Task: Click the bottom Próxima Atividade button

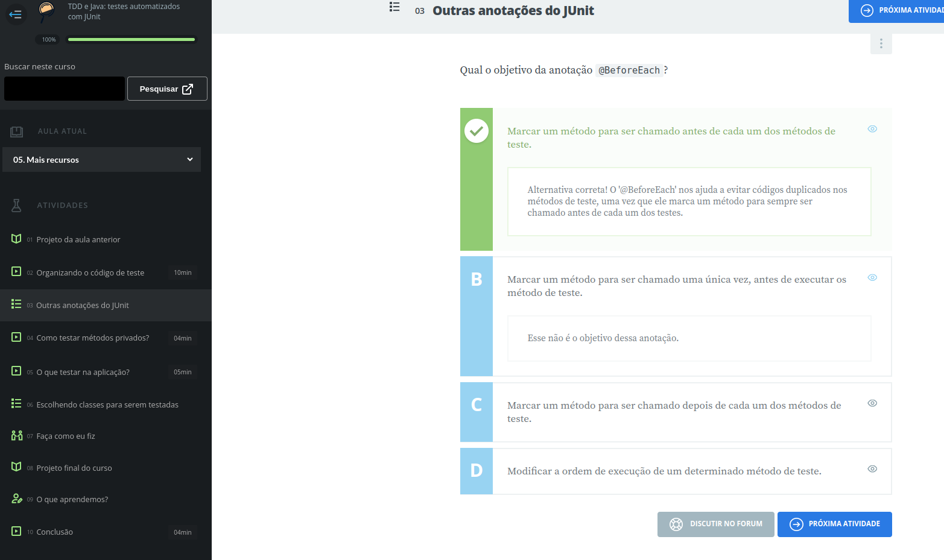Action: pyautogui.click(x=834, y=524)
